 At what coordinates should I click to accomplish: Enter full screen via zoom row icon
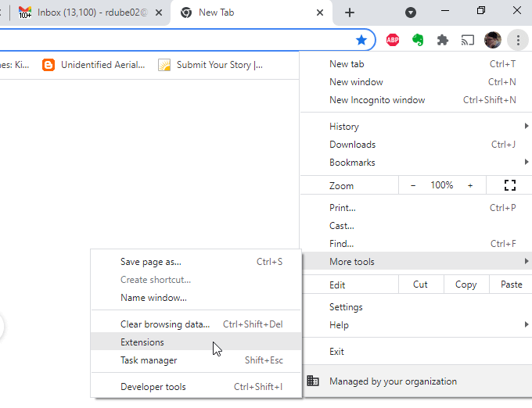(x=510, y=185)
